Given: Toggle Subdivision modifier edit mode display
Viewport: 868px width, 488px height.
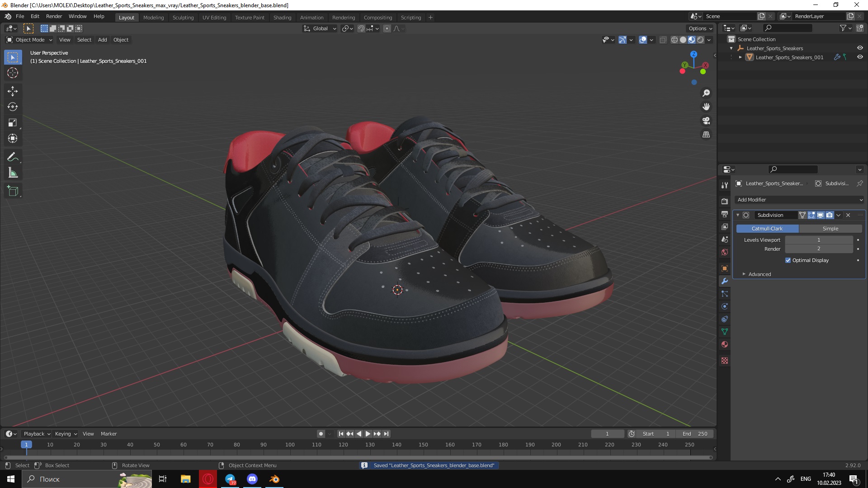Looking at the screenshot, I should [811, 215].
